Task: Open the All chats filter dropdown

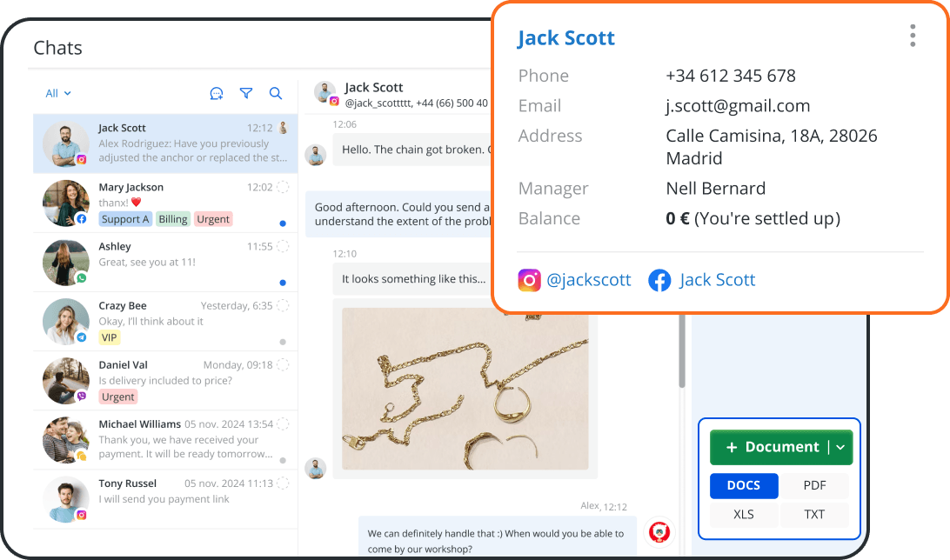Action: tap(57, 93)
